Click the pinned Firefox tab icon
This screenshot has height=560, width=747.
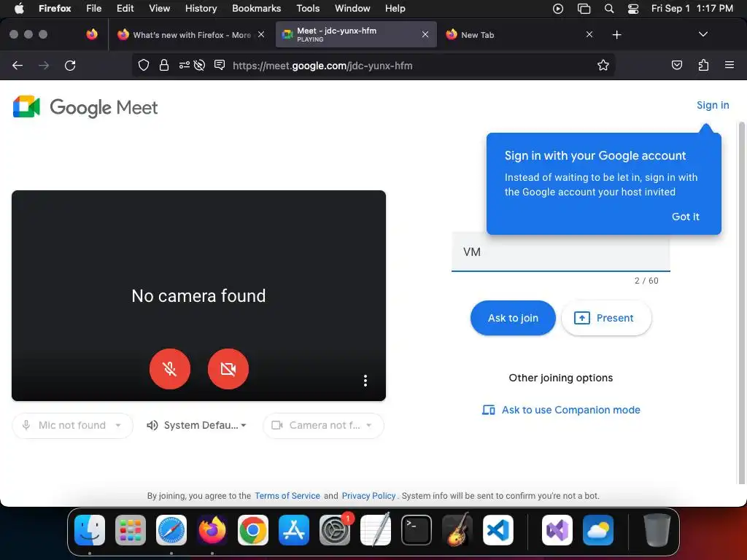(92, 34)
